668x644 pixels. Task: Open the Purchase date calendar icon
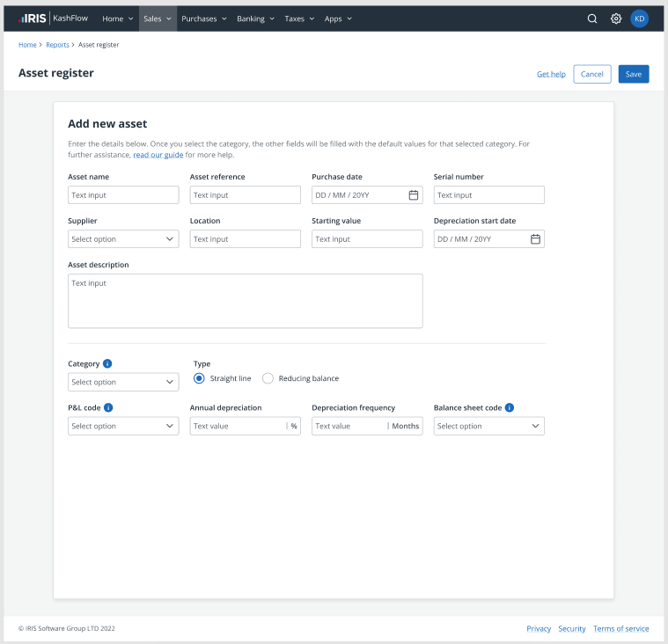click(414, 195)
